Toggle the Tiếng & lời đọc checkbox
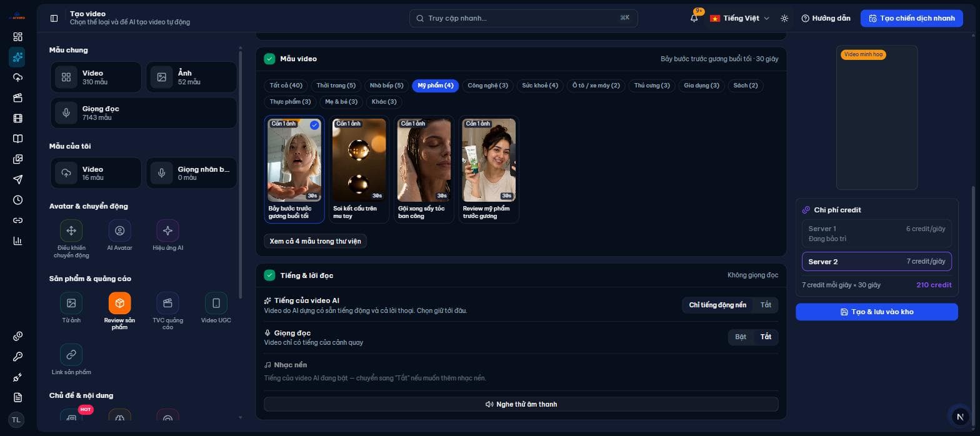 pyautogui.click(x=269, y=275)
